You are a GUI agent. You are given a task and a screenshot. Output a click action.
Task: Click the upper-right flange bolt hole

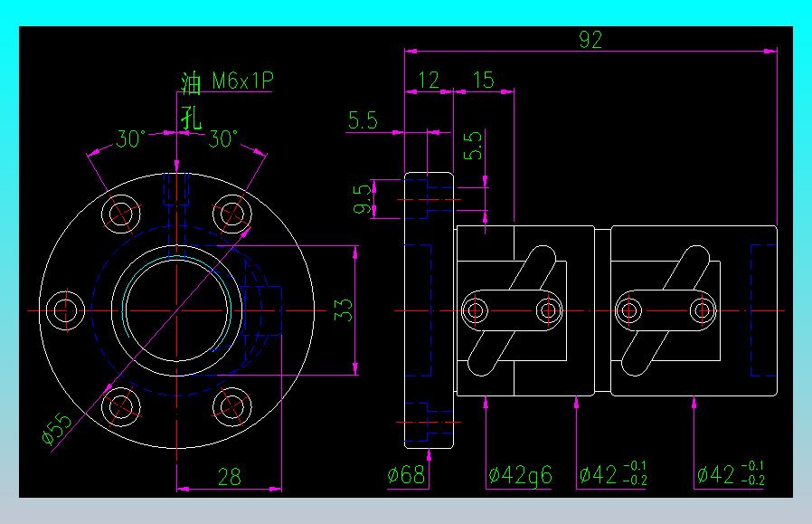pyautogui.click(x=232, y=214)
